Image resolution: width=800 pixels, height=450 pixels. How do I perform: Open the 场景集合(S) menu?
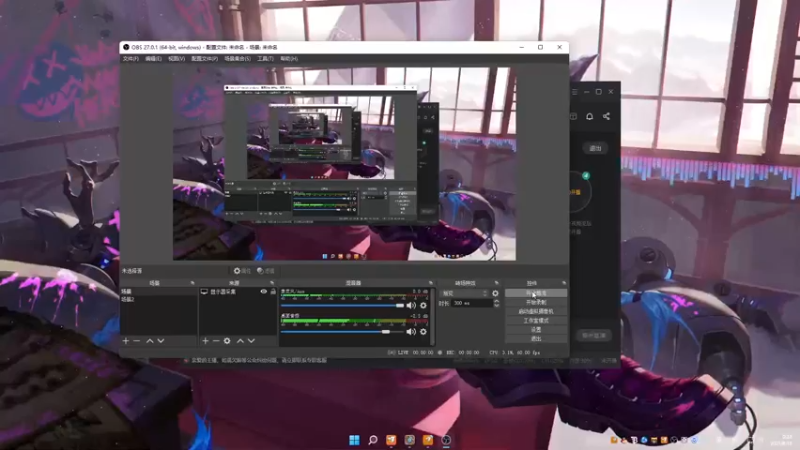tap(237, 59)
